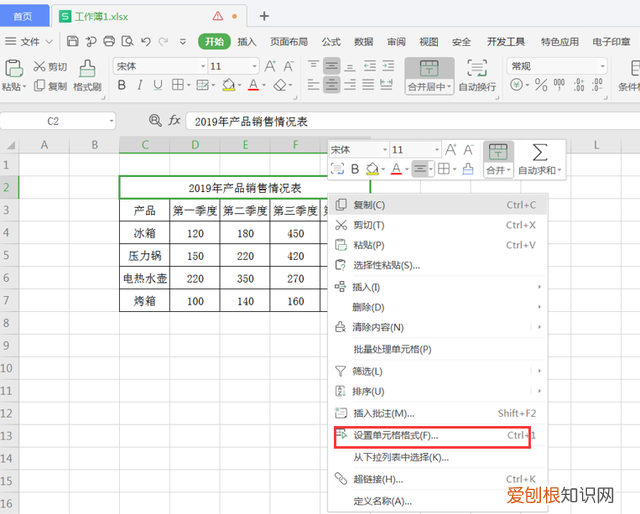Image resolution: width=640 pixels, height=514 pixels.
Task: Click the magnifier icon beside fx
Action: coord(155,120)
